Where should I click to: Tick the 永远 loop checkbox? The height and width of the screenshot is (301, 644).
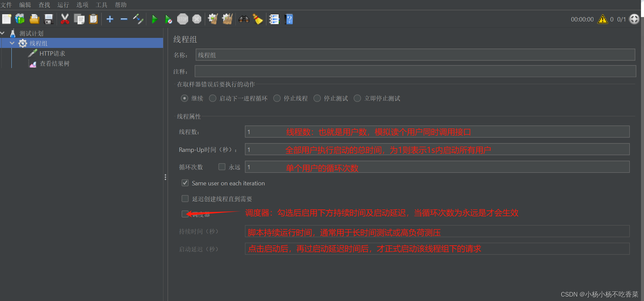click(x=222, y=167)
